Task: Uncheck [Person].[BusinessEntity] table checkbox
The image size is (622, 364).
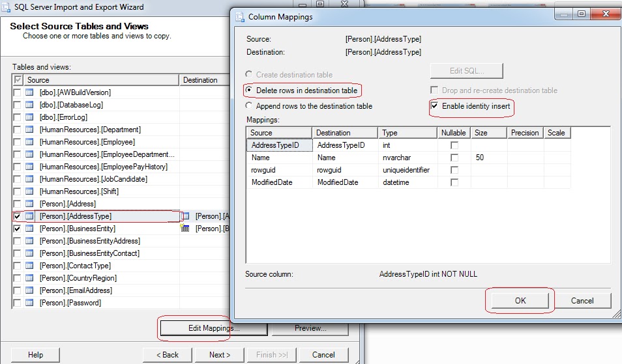Action: tap(17, 229)
